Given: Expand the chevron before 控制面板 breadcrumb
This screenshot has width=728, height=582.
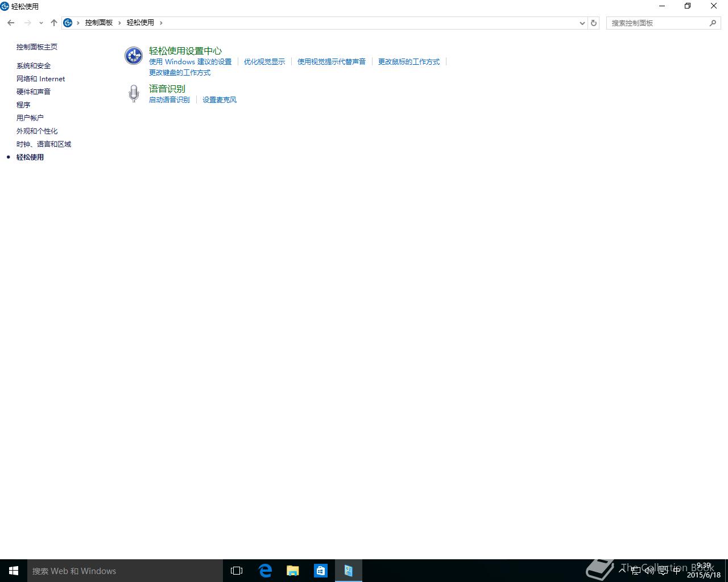Looking at the screenshot, I should 78,23.
